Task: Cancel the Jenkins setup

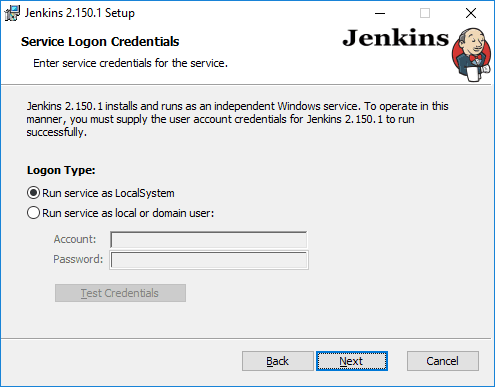Action: 443,361
